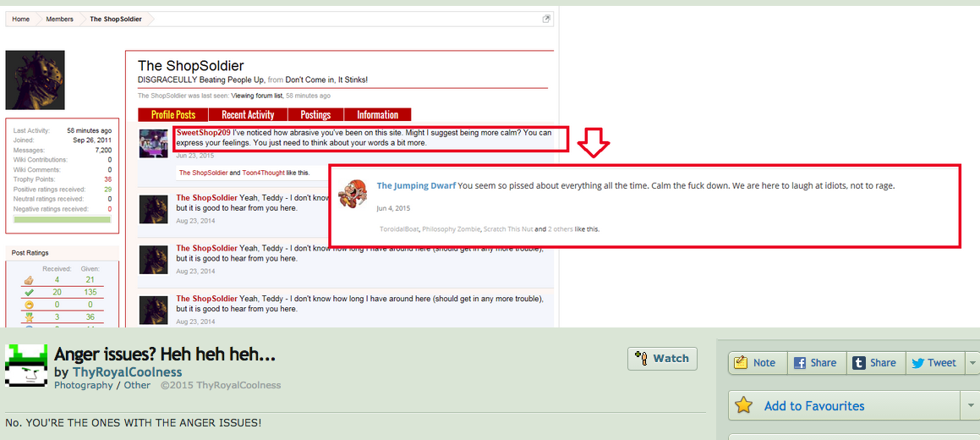Image resolution: width=980 pixels, height=440 pixels.
Task: Click The ShopSoldier's large profile avatar
Action: coord(35,80)
